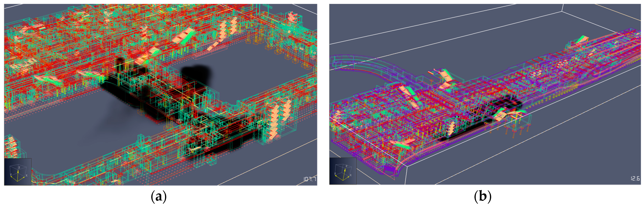Select the 12.6 time readout in panel (b)
Screen dimensions: 644x207
(635, 178)
